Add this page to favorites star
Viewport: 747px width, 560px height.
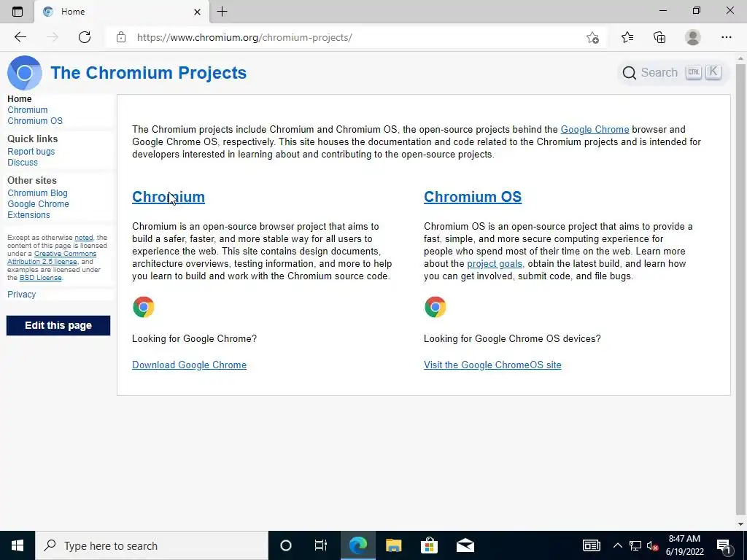click(592, 37)
